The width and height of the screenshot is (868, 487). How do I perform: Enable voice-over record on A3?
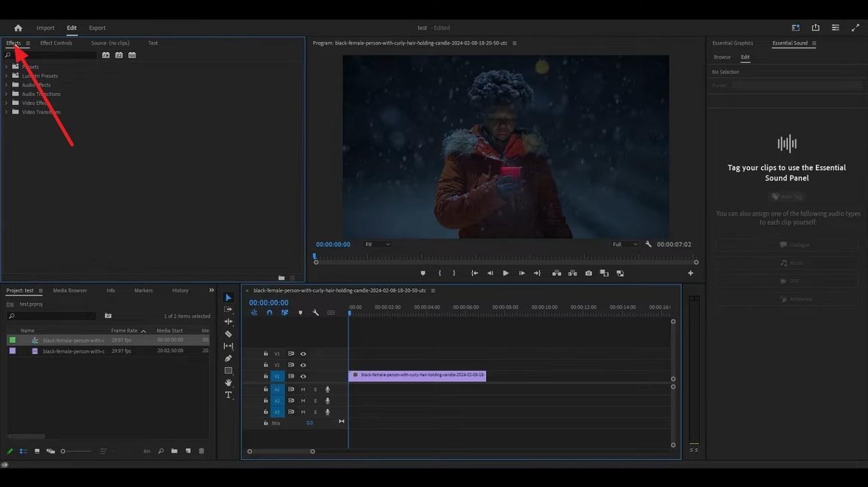tap(327, 412)
